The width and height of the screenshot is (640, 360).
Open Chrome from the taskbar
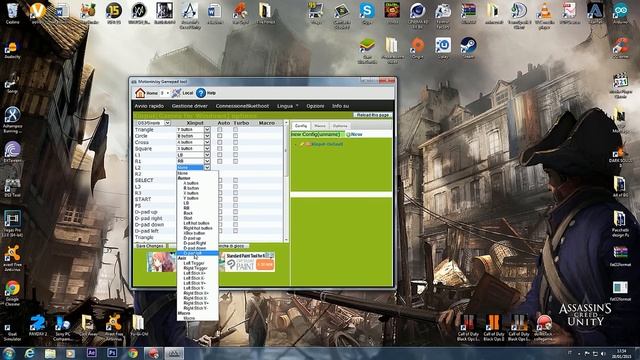pos(133,353)
